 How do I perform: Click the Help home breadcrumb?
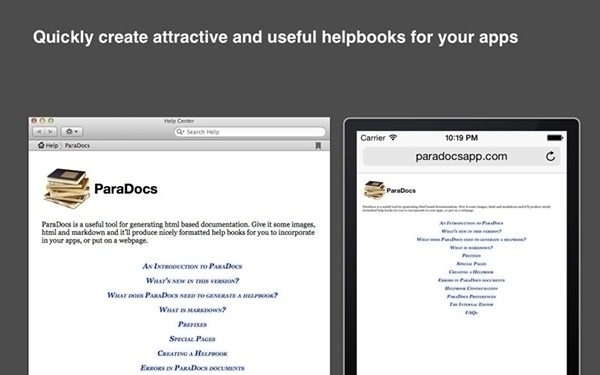48,145
